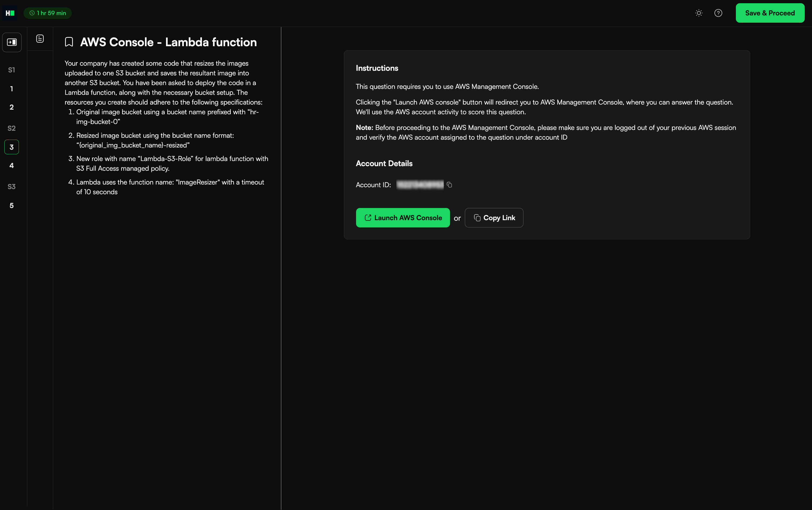Click the Launch AWS Console button

click(402, 218)
